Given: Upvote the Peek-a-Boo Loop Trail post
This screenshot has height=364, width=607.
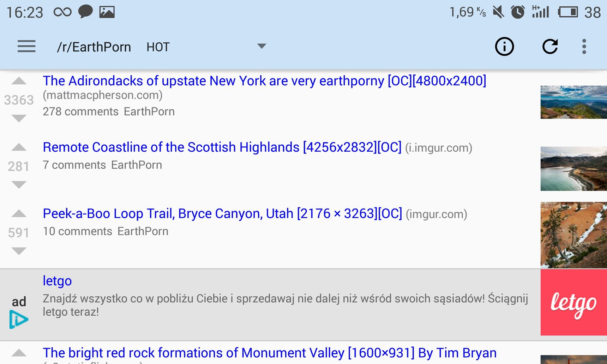Looking at the screenshot, I should (19, 213).
